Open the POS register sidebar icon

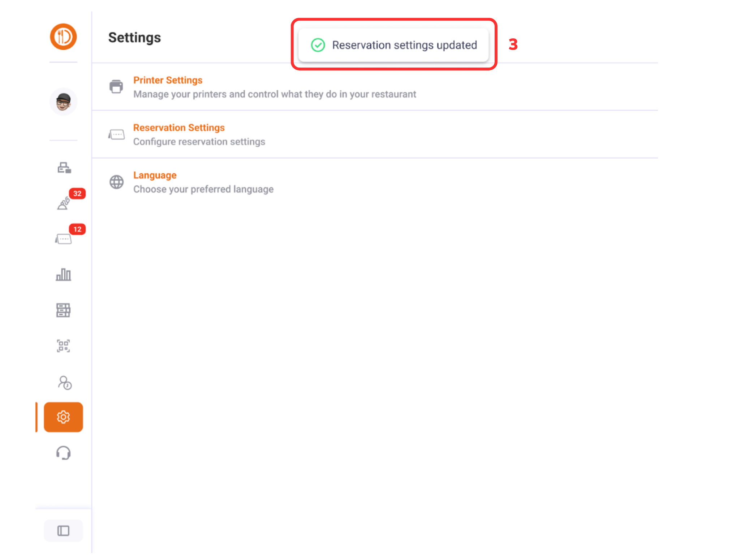click(64, 168)
